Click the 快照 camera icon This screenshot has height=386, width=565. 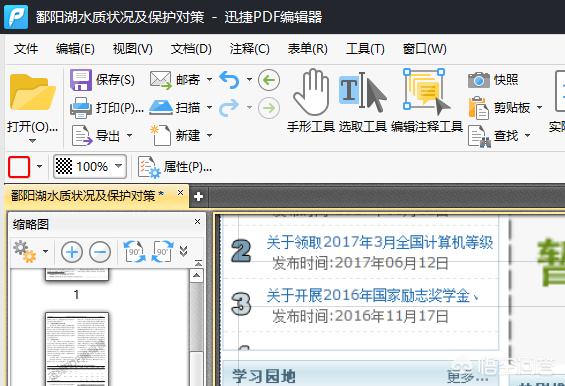pyautogui.click(x=479, y=80)
